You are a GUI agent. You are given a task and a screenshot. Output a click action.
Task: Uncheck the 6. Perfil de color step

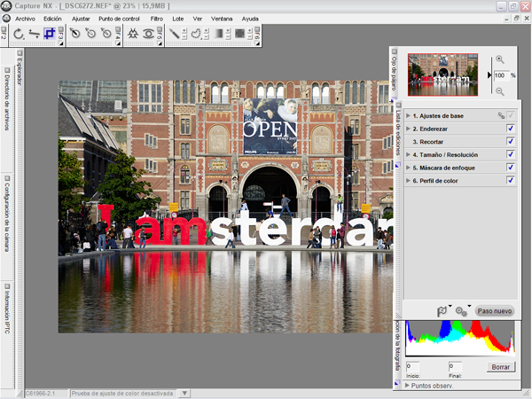coord(511,180)
